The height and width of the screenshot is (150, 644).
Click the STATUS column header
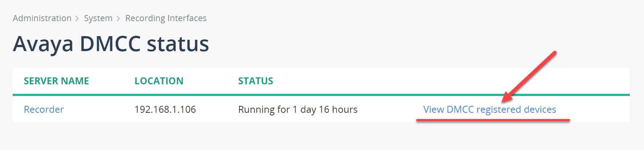tap(256, 81)
